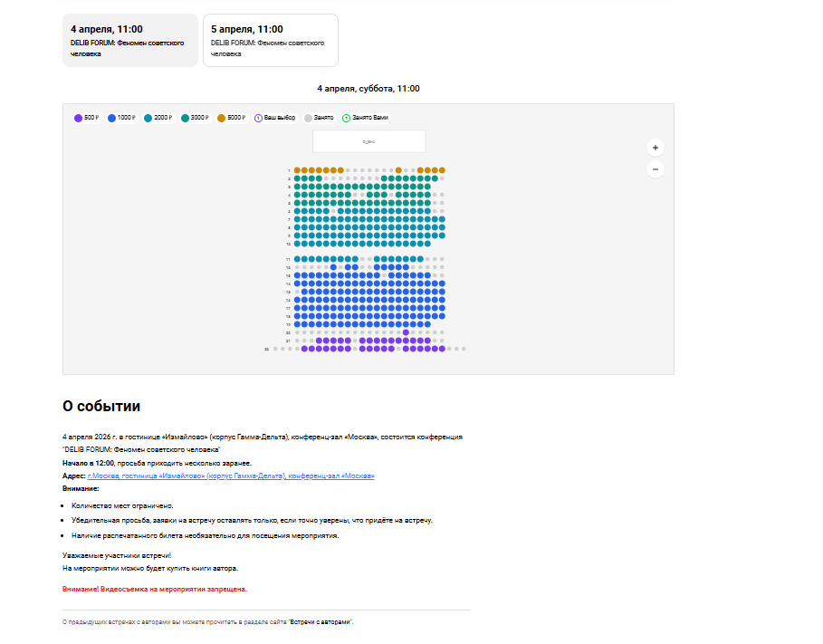Viewport: 823px width, 644px height.
Task: Click the Ваш выбор legend marker
Action: (x=258, y=118)
